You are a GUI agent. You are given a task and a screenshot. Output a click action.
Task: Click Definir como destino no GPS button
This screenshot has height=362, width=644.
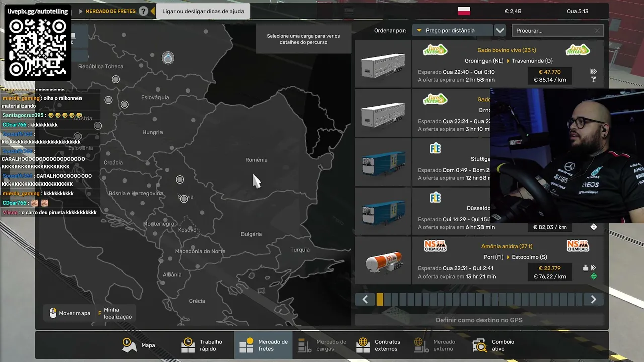tap(479, 320)
